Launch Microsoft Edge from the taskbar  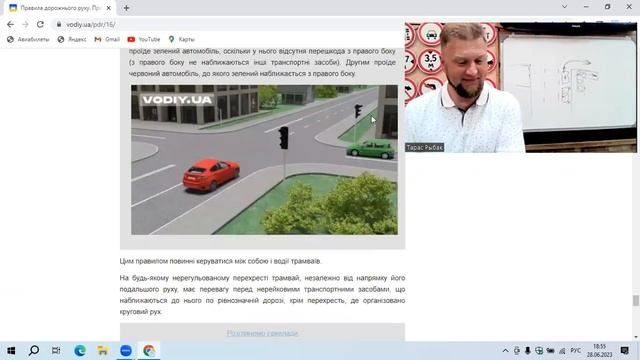pyautogui.click(x=80, y=350)
